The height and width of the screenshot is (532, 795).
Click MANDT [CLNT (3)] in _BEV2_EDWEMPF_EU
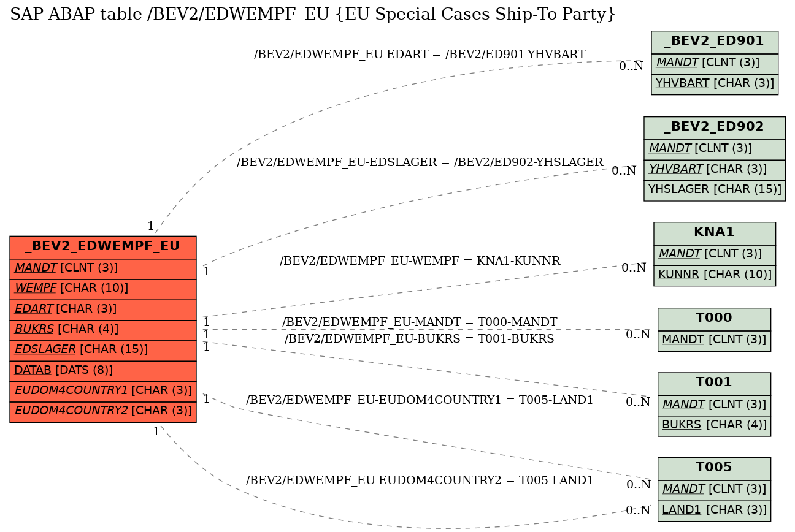coord(103,268)
